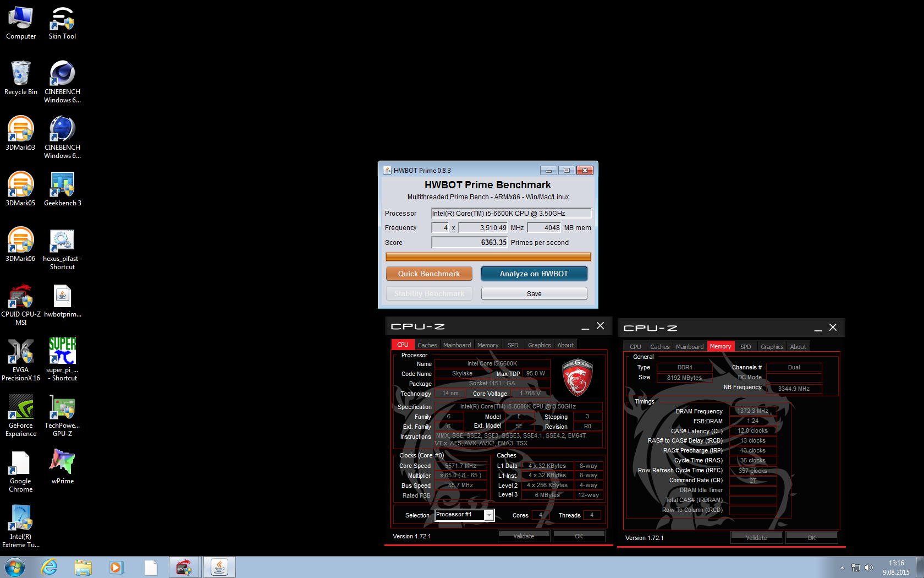Open Mainboard tab in right CPU-Z window
The image size is (924, 578).
[x=690, y=347]
